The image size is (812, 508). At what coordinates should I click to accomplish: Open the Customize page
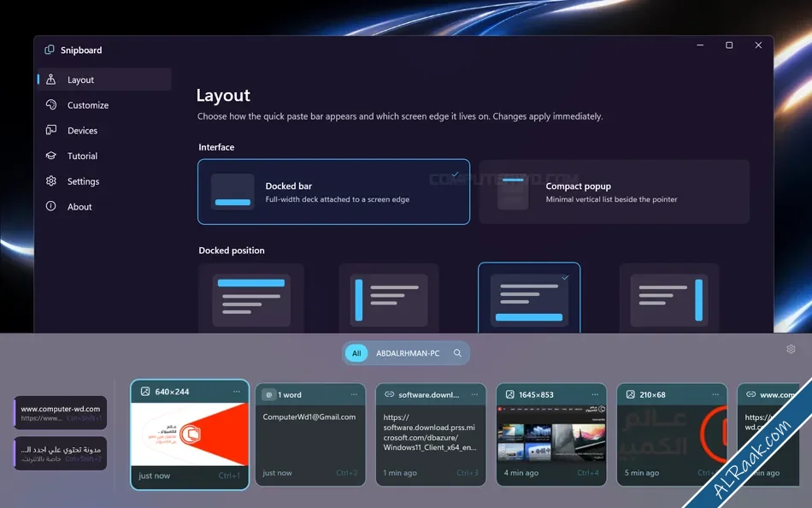(104, 104)
